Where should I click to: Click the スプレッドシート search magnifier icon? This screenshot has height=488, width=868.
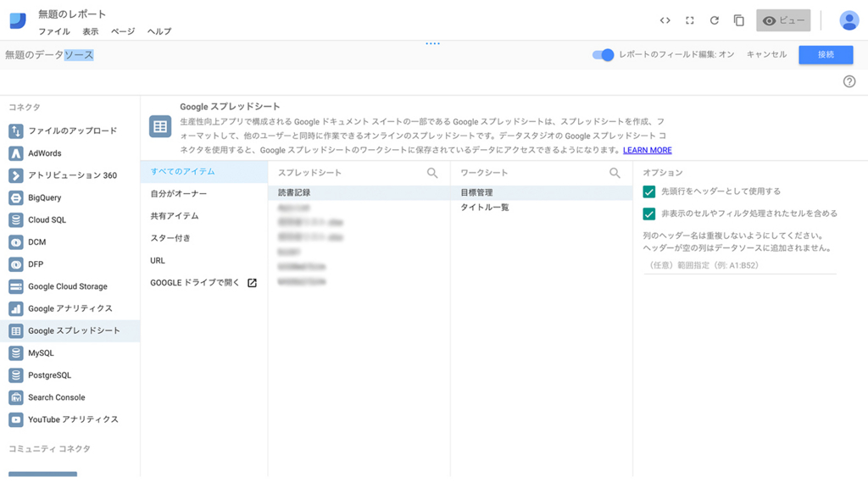[x=432, y=173]
